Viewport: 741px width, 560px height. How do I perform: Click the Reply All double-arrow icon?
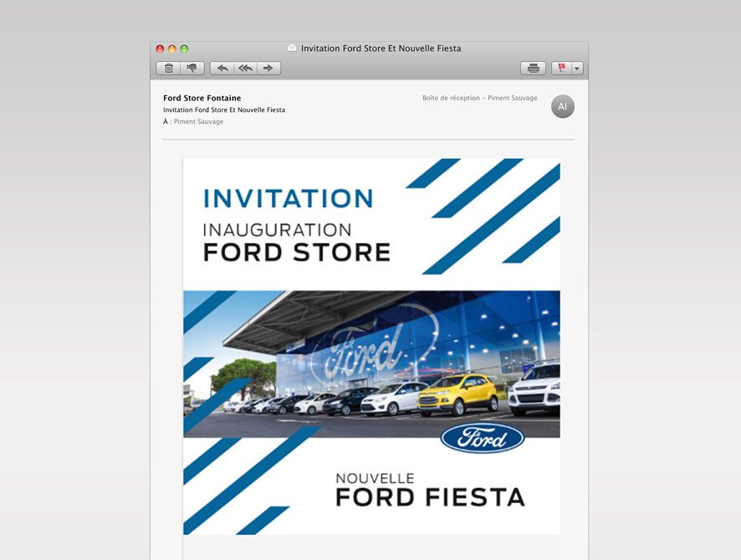[x=245, y=69]
